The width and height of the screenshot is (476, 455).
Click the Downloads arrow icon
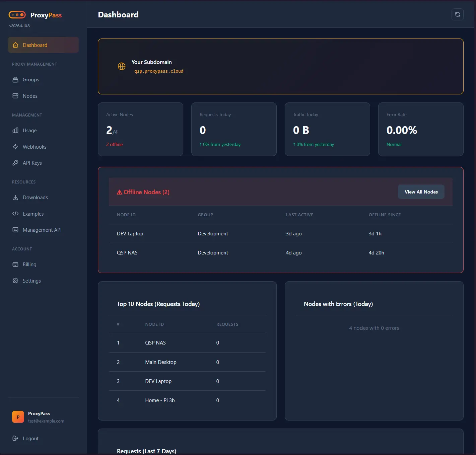15,198
